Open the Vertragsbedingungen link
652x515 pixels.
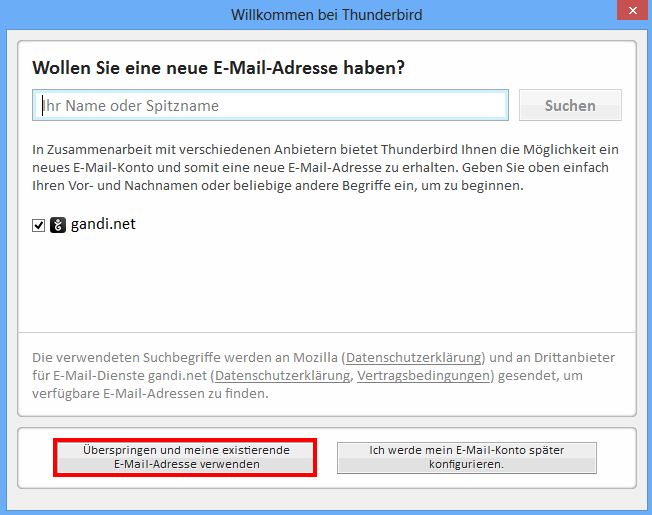pos(423,375)
